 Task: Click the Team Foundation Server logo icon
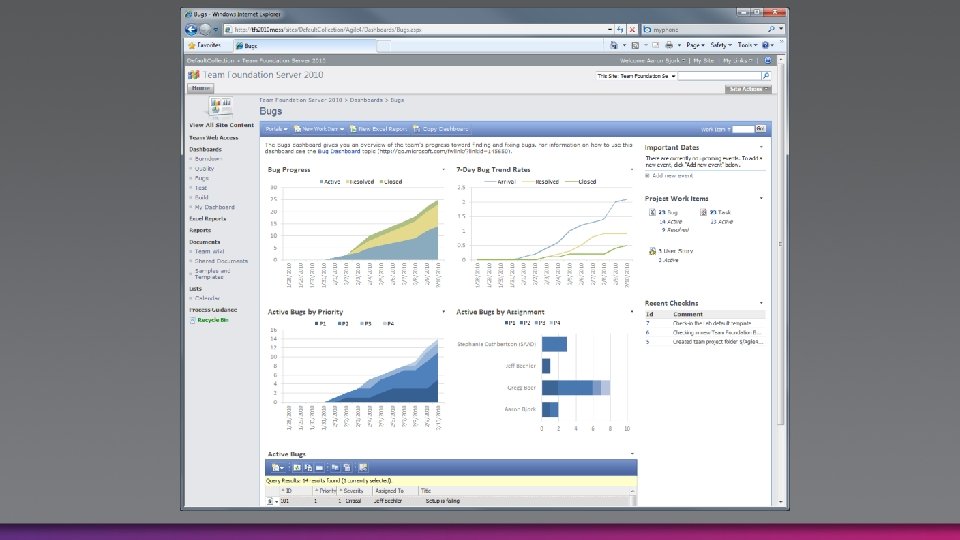193,75
